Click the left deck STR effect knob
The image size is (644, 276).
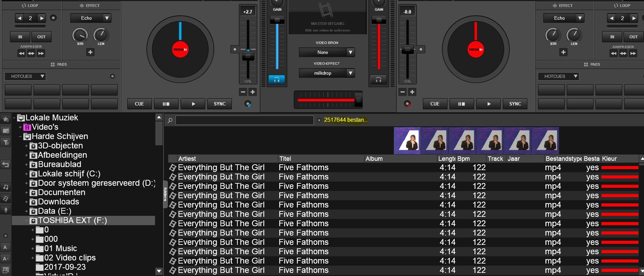click(80, 35)
